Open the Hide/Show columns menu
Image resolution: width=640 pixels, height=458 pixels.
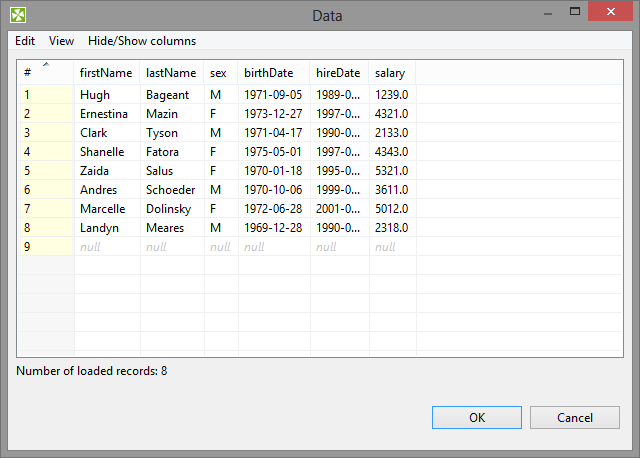point(142,41)
